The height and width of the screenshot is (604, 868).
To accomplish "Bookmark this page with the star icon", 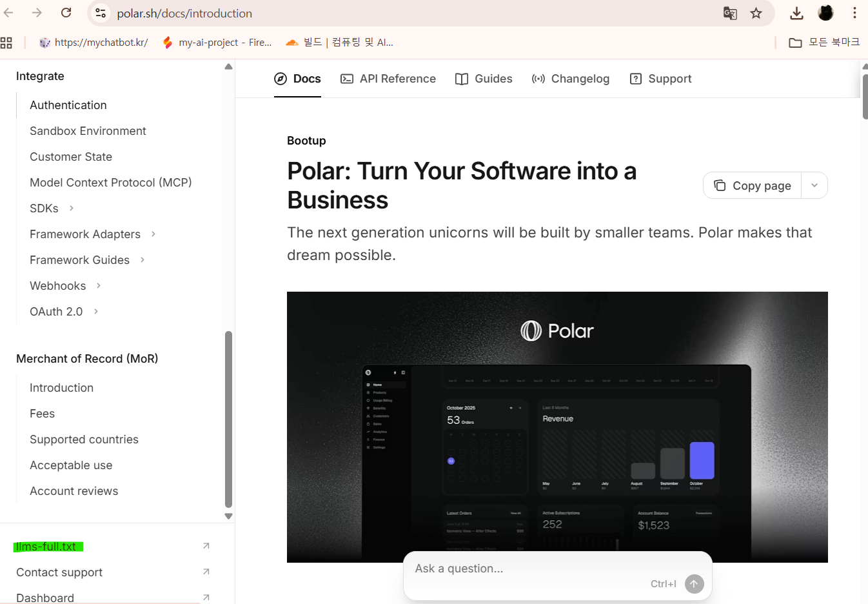I will [756, 13].
